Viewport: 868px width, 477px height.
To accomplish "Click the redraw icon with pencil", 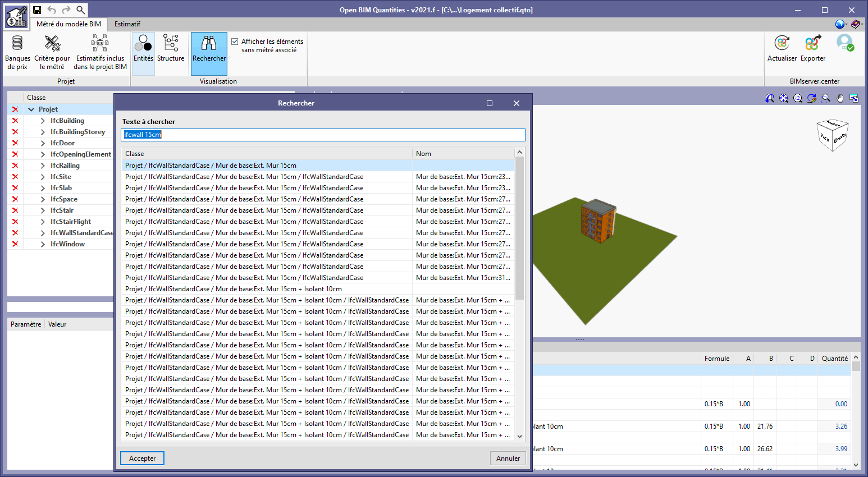I will pos(812,98).
